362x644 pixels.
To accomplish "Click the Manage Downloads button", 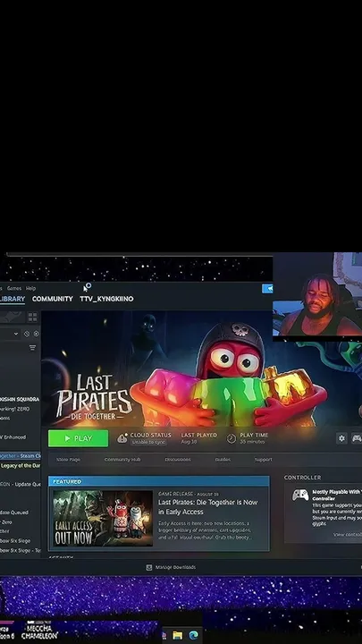I will [x=171, y=568].
